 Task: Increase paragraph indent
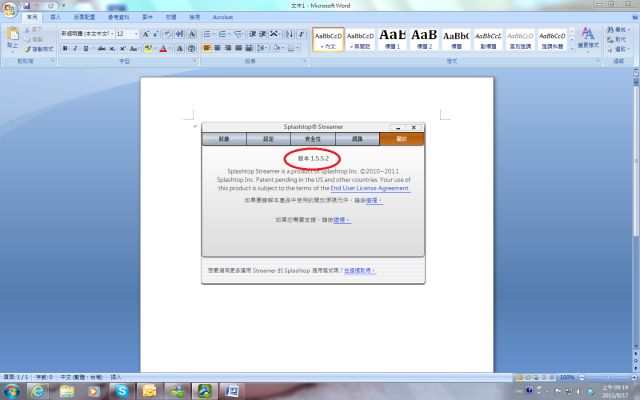262,34
